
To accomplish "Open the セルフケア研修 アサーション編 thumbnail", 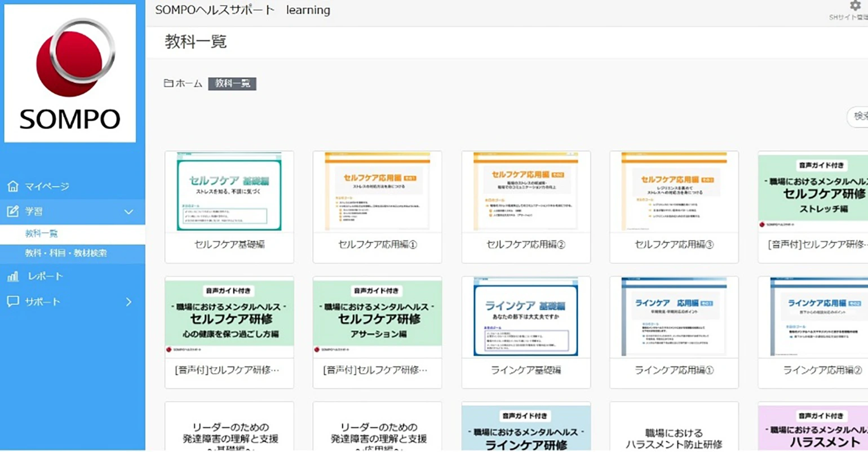I will [x=378, y=317].
